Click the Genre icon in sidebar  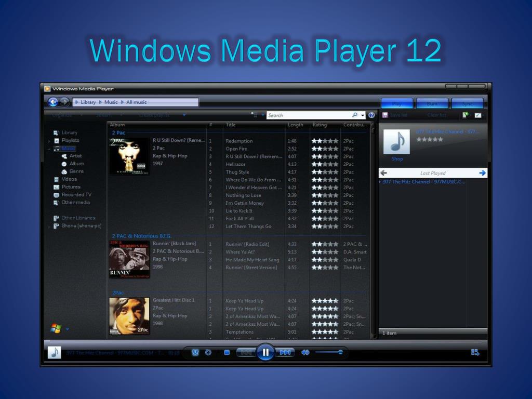[64, 171]
